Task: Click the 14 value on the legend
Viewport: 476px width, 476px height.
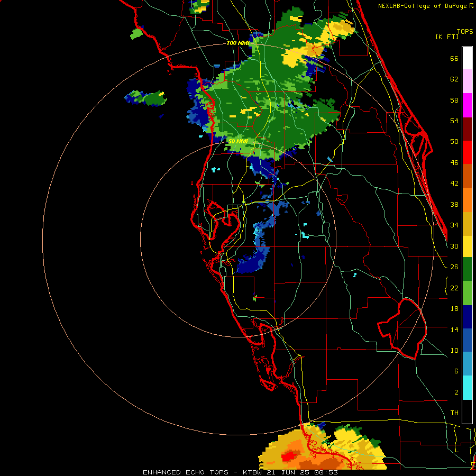Action: (x=454, y=329)
